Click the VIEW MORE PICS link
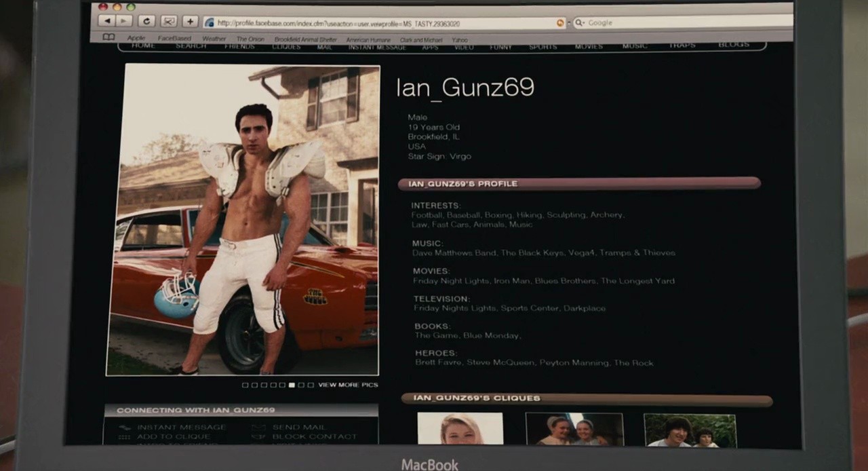The height and width of the screenshot is (471, 868). click(x=348, y=385)
